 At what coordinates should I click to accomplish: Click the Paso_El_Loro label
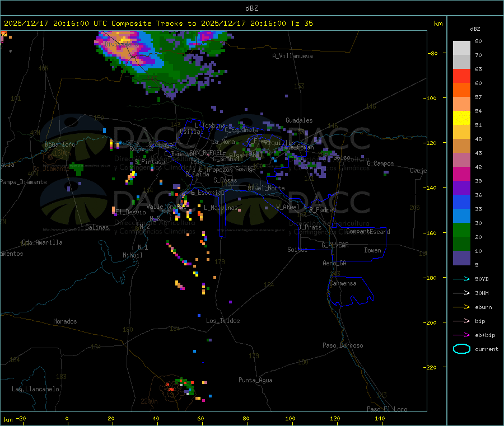pos(387,409)
